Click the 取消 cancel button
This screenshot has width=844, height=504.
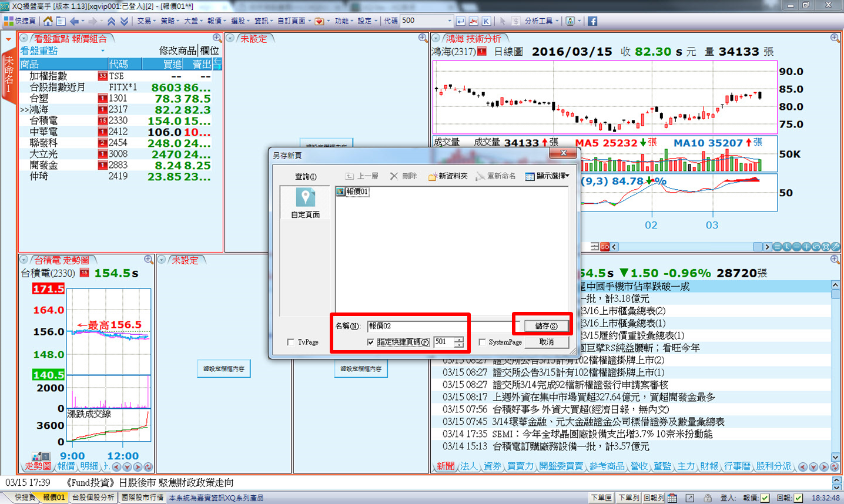click(x=546, y=342)
